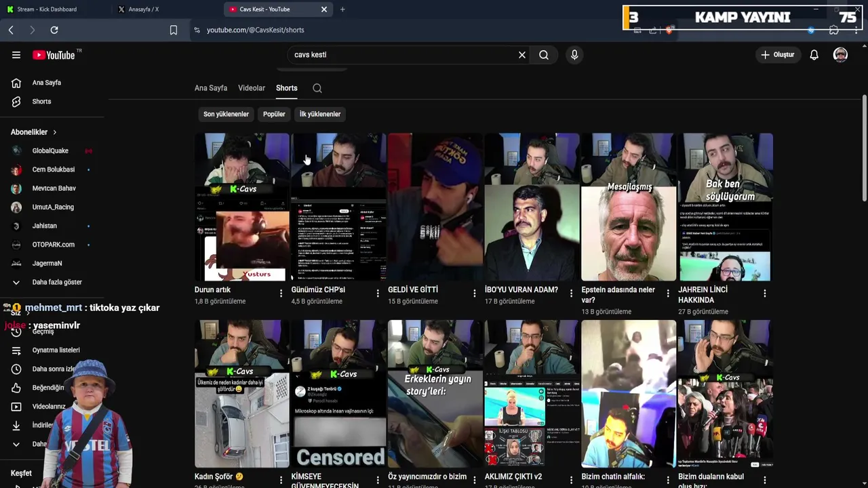Click the Oluştur create button
Image resolution: width=868 pixels, height=488 pixels.
tap(778, 55)
